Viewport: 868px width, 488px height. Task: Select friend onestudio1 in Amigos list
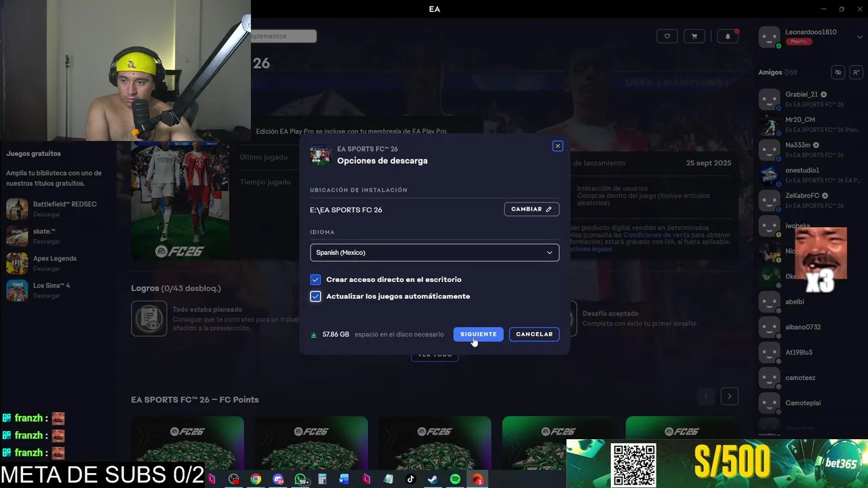810,175
